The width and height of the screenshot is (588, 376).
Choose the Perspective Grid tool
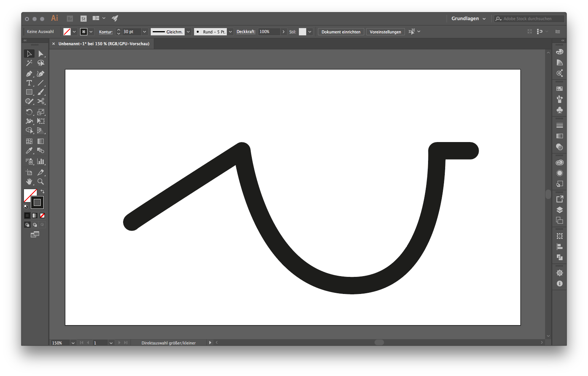41,130
